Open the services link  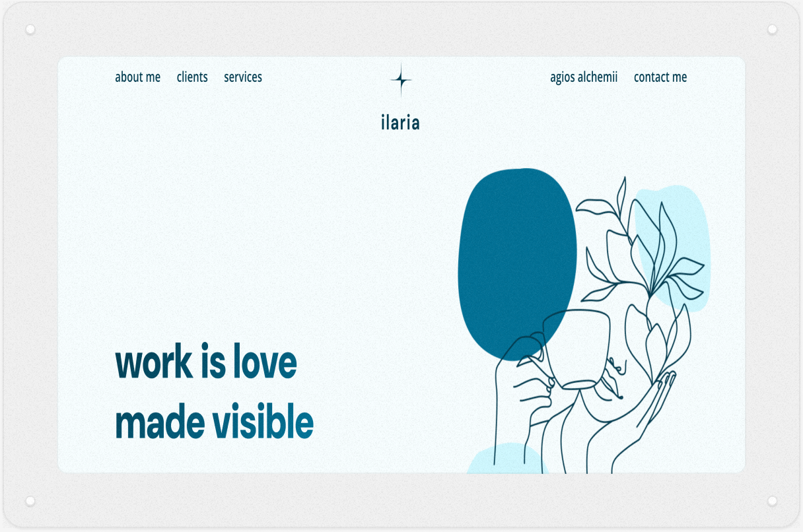coord(243,77)
